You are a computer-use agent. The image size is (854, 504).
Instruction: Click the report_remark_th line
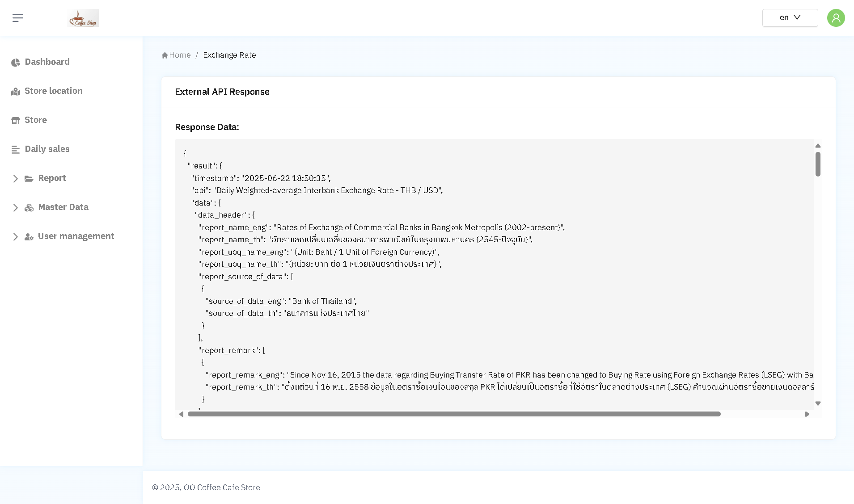[510, 387]
